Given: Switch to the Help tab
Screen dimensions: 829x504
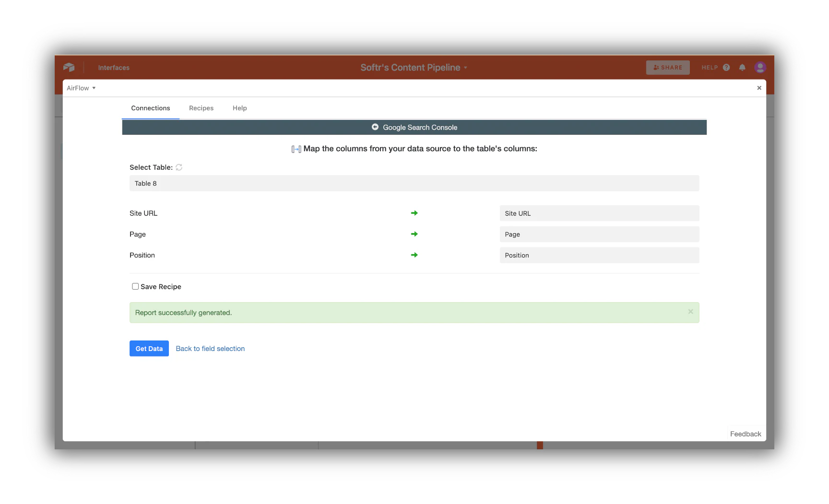Looking at the screenshot, I should tap(240, 108).
